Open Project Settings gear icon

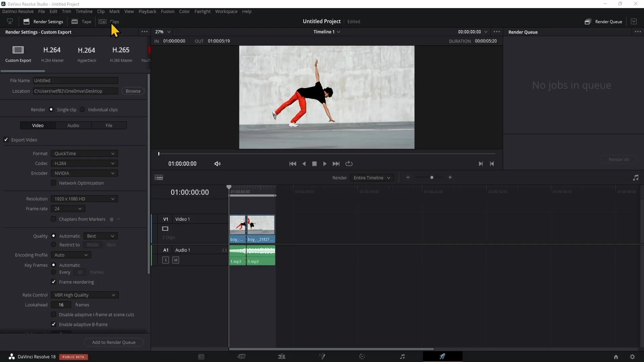pos(632,357)
